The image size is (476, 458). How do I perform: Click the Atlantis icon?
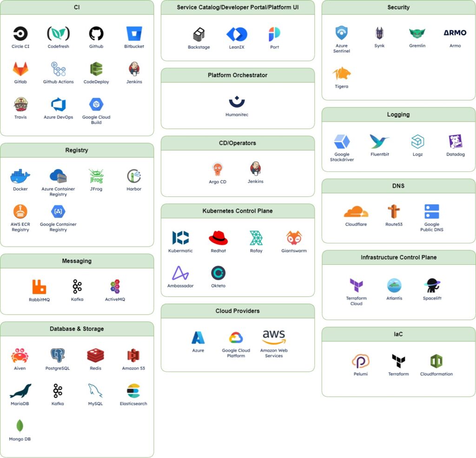394,286
